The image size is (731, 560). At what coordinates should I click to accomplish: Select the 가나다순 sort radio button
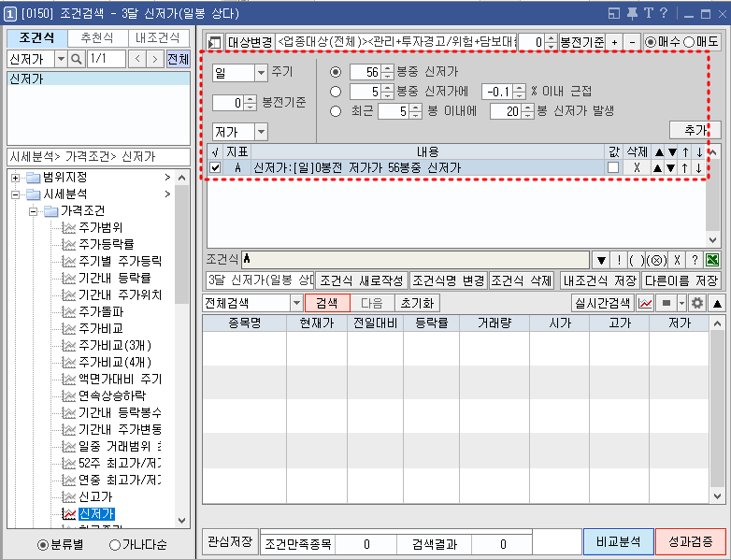tap(115, 545)
